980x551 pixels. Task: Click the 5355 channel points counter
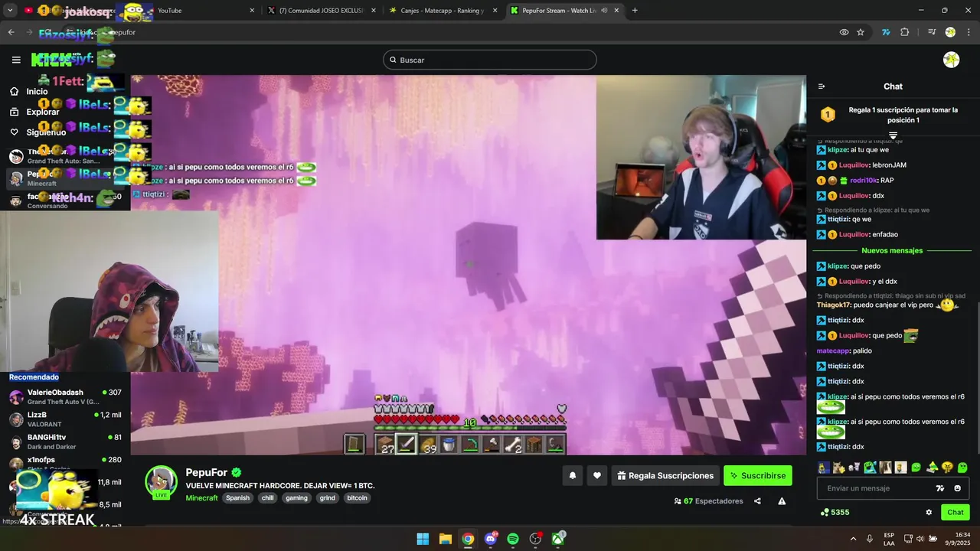click(835, 512)
